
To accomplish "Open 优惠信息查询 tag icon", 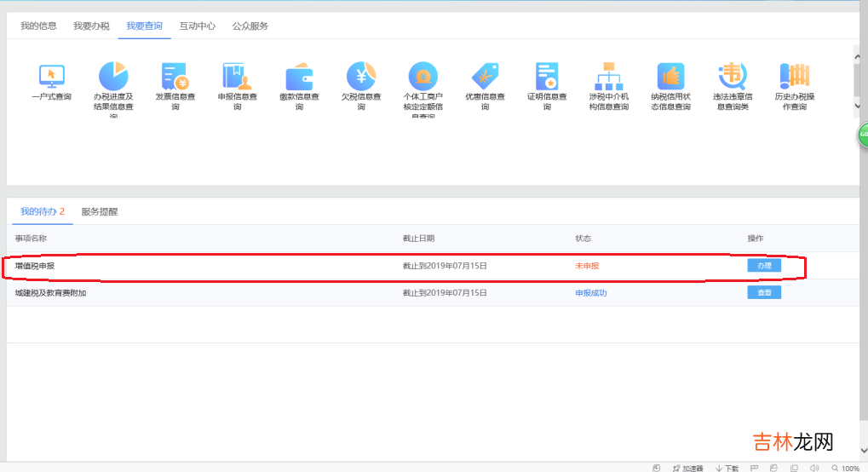I will click(484, 77).
